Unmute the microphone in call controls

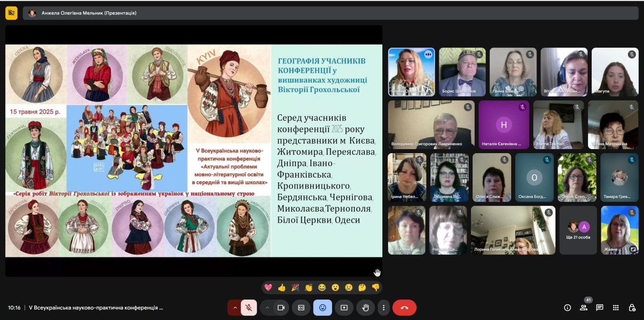point(249,308)
